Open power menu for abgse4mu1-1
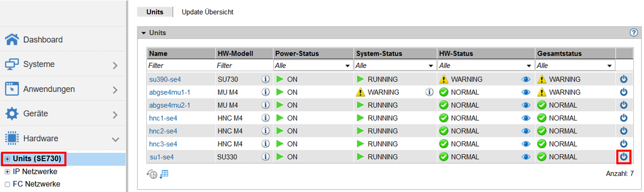Screen dimensions: 644x192 pos(624,92)
